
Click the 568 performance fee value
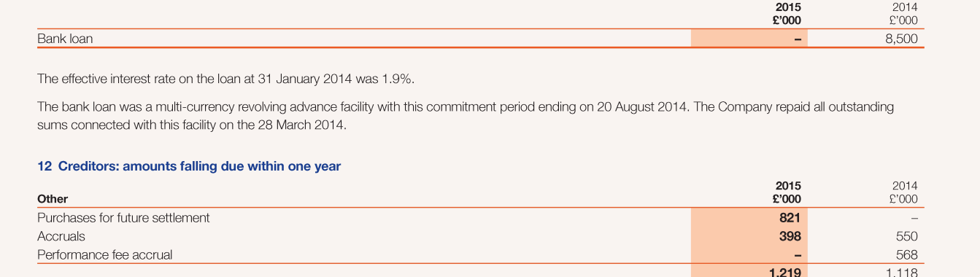tap(907, 255)
